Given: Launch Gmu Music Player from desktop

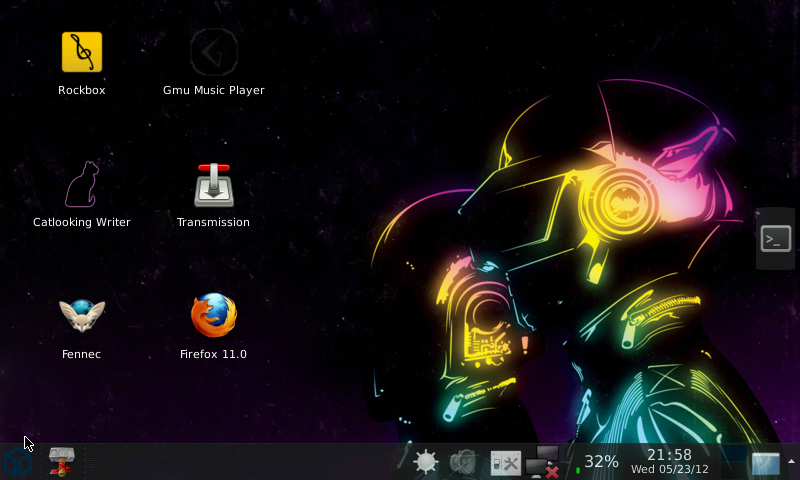Looking at the screenshot, I should (213, 52).
